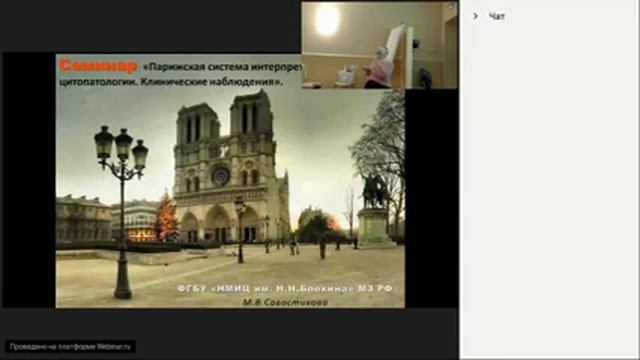Collapse the chat panel with the chevron
Image resolution: width=640 pixels, height=360 pixels.
pos(475,16)
